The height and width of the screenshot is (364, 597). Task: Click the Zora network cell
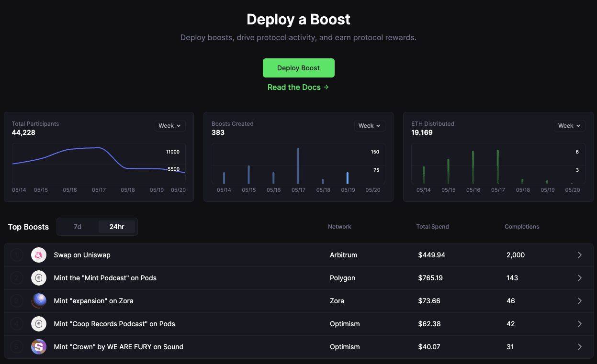337,301
